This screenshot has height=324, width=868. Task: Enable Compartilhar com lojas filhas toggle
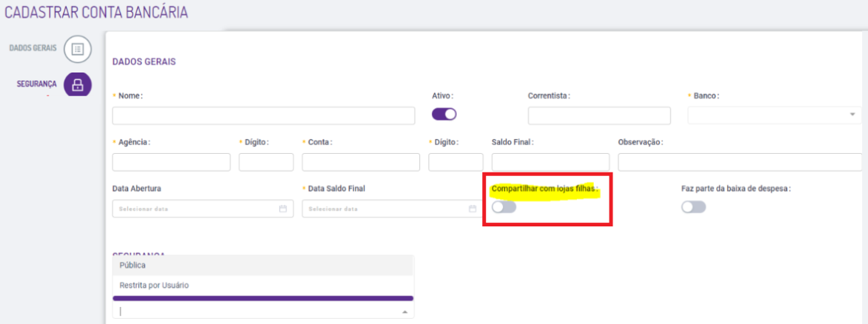(x=504, y=208)
